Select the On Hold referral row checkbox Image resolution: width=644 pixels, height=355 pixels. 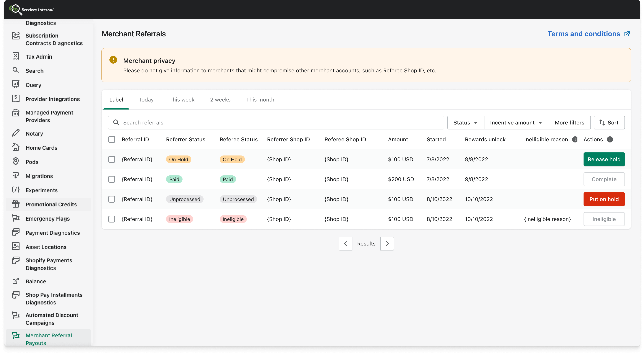click(x=112, y=159)
